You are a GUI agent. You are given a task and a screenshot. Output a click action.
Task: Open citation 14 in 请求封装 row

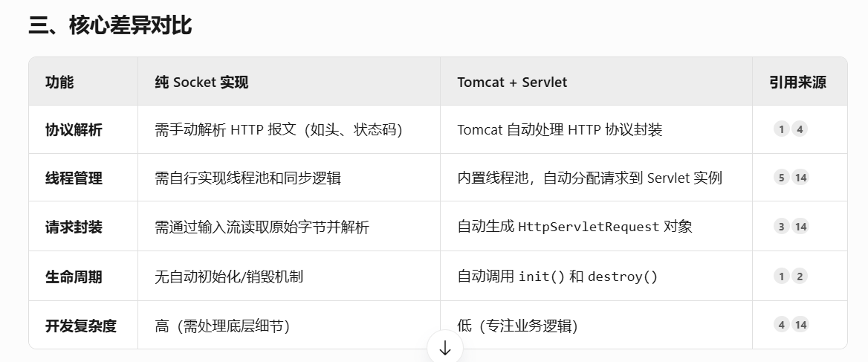click(x=800, y=227)
